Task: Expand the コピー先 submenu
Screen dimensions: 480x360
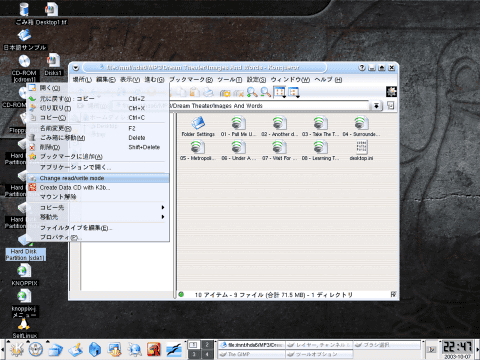Action: (98, 207)
